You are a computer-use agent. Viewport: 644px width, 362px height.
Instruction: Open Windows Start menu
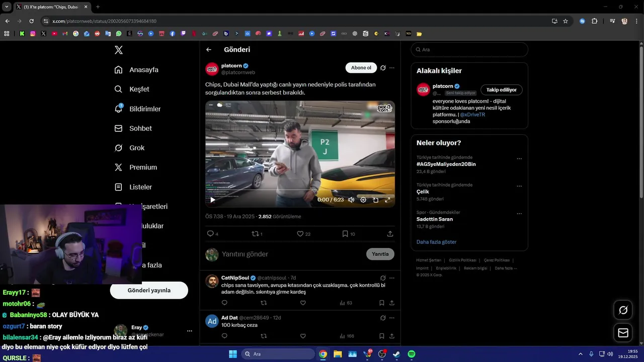point(233,354)
